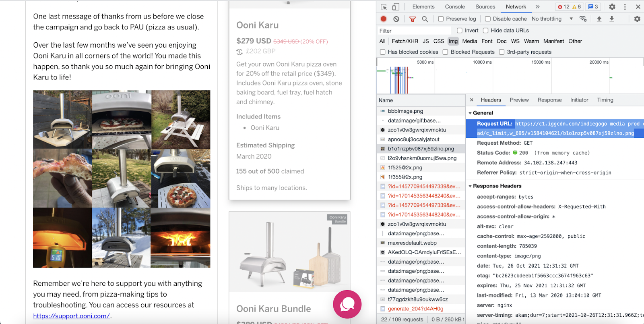Toggle the device toolbar icon
Viewport: 644px width, 324px height.
pos(396,7)
